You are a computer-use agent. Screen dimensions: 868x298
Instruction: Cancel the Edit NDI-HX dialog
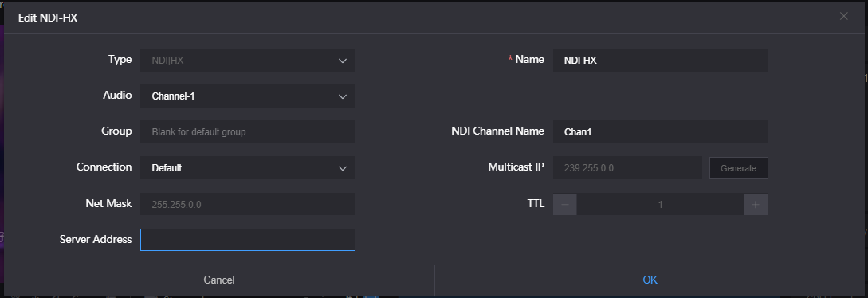tap(219, 280)
